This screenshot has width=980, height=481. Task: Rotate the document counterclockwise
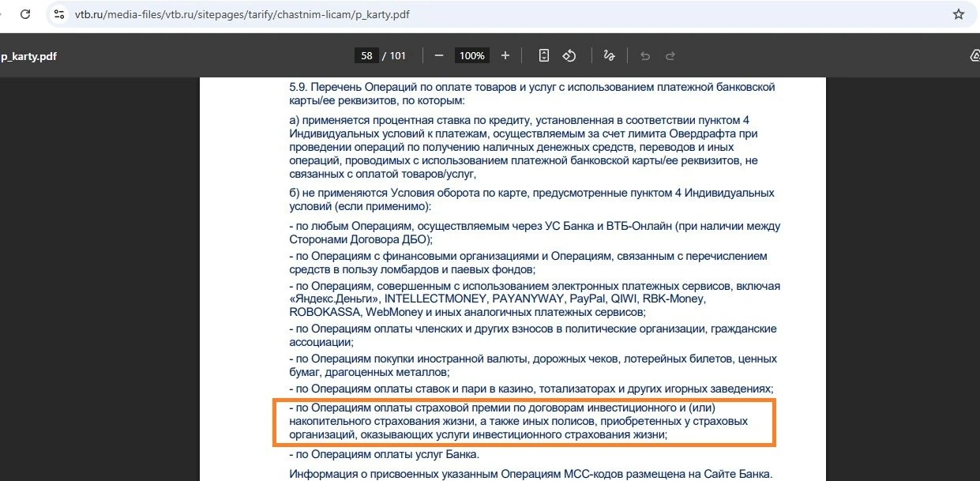(569, 55)
